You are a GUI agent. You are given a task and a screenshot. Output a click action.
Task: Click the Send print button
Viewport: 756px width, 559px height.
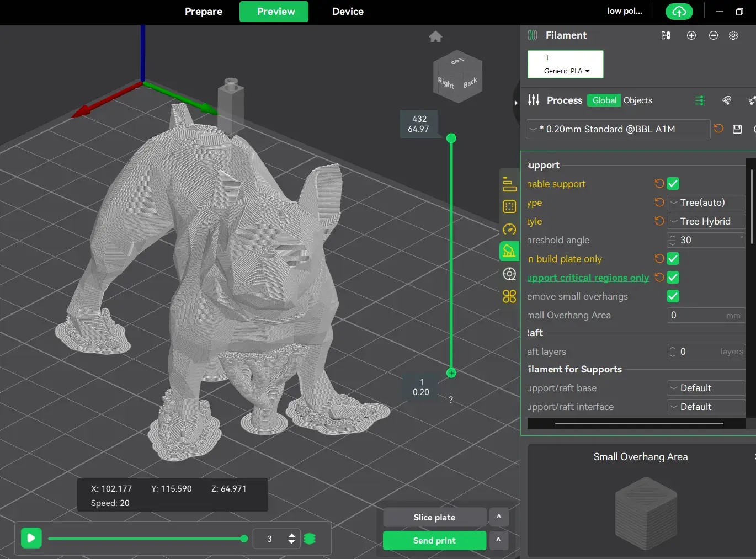(x=434, y=540)
